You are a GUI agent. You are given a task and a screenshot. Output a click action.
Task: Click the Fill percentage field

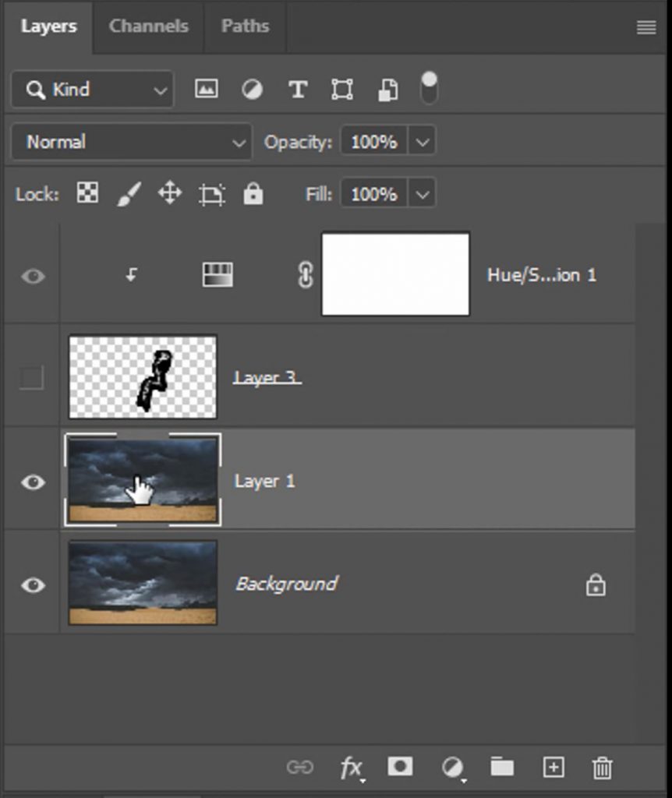373,193
